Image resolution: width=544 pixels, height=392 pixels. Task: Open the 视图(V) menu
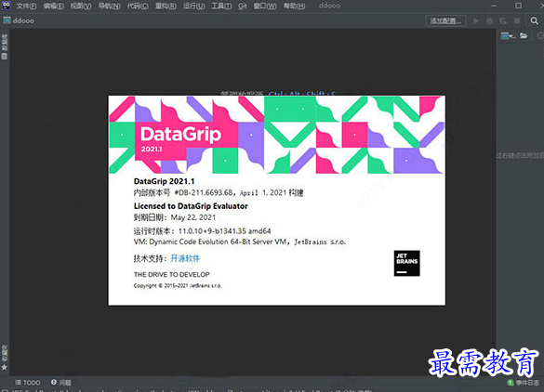(81, 6)
